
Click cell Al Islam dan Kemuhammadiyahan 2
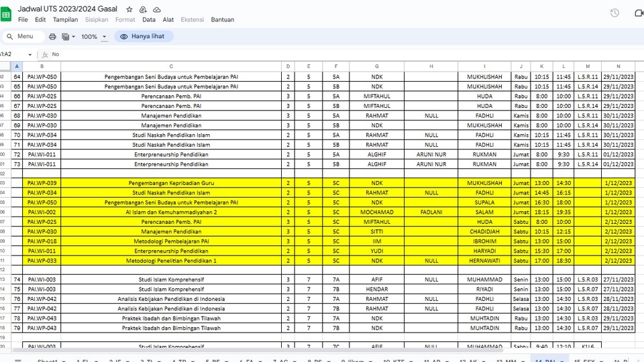pyautogui.click(x=171, y=213)
